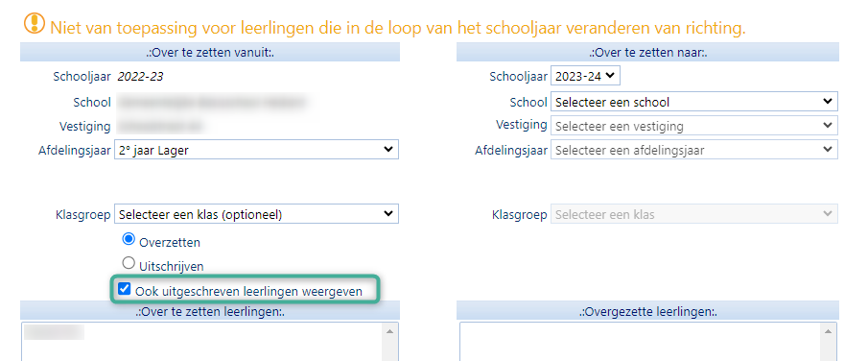This screenshot has width=868, height=361.
Task: Open the 'Selecteer een afdelingsjaar' destination dropdown
Action: [x=694, y=149]
